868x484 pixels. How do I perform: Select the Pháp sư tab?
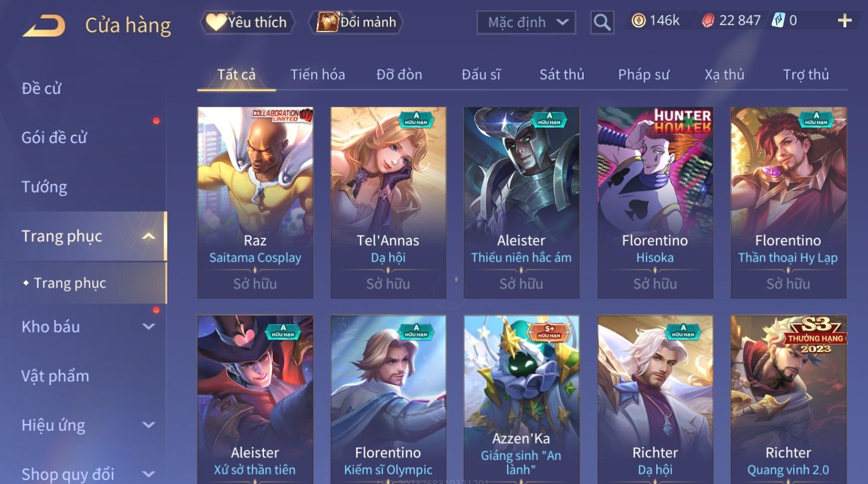point(644,74)
